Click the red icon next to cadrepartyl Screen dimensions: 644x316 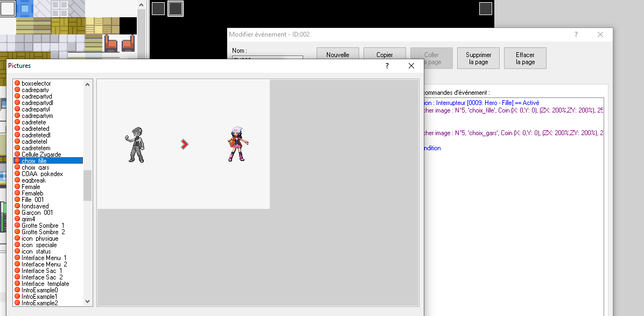pos(17,109)
